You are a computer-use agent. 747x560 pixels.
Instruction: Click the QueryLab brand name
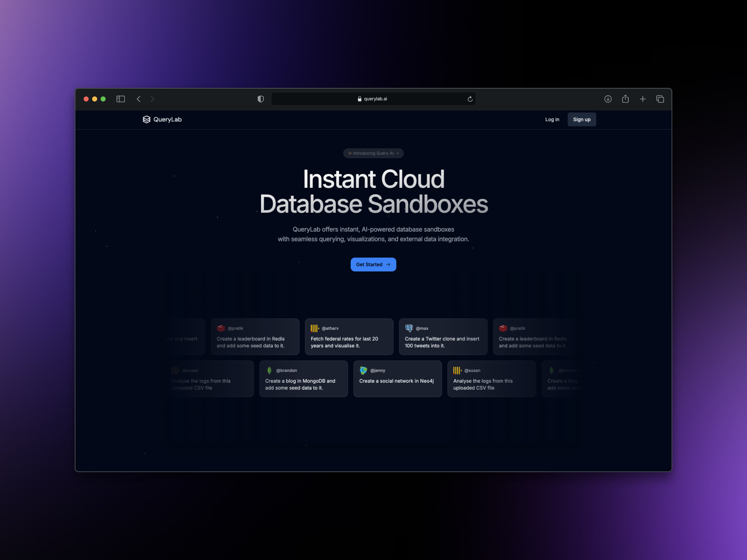click(168, 119)
